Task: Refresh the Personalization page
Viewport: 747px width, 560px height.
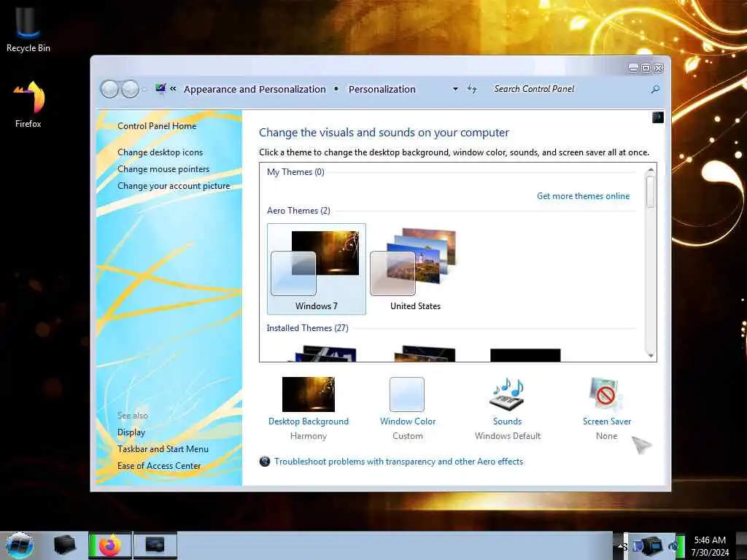Action: (472, 89)
